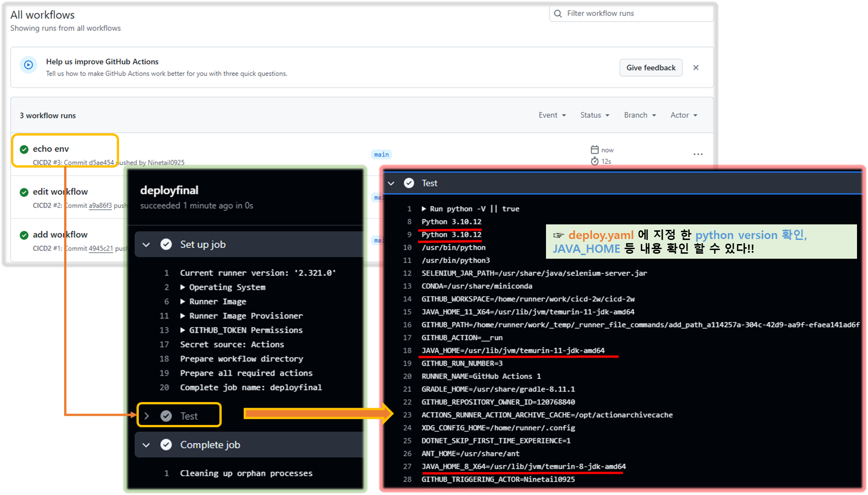
Task: Click the play icon in feedback banner
Action: (x=28, y=65)
